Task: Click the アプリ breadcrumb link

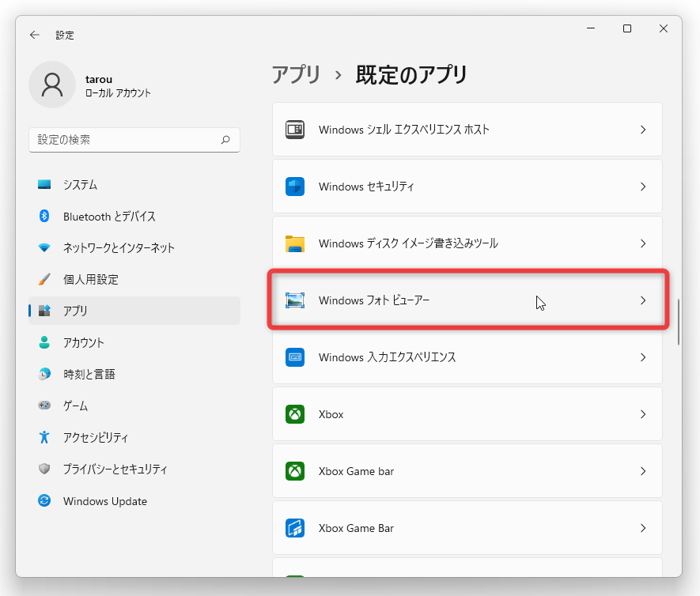Action: click(296, 74)
